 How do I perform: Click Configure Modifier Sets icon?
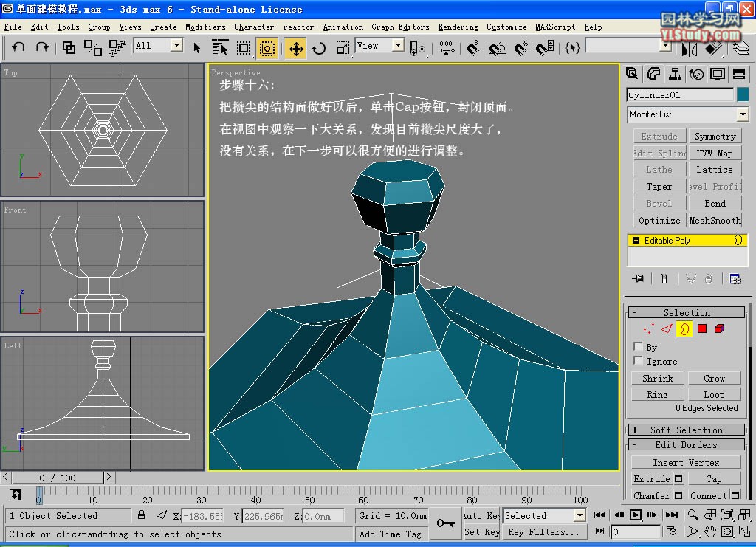[735, 278]
